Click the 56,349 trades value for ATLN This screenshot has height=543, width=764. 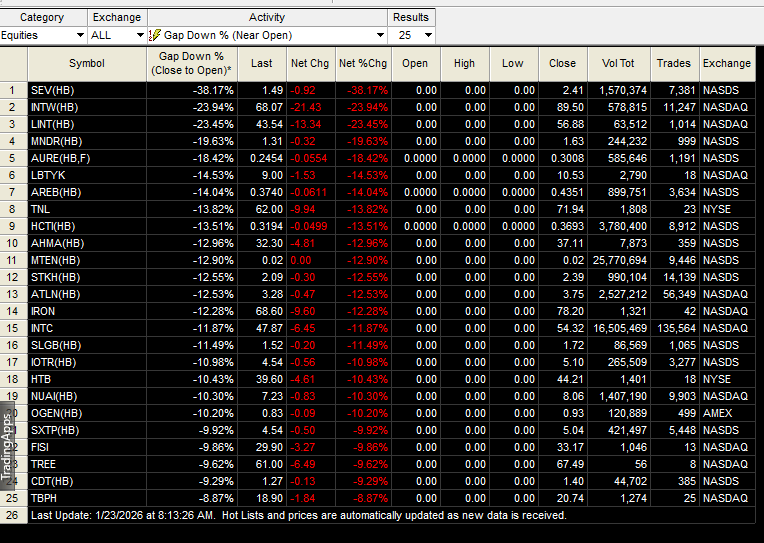click(x=674, y=294)
